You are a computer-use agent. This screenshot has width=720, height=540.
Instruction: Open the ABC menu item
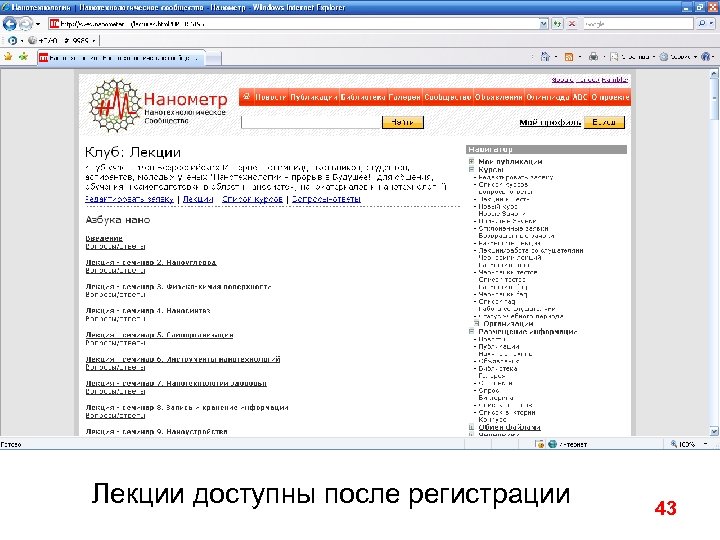pos(580,97)
